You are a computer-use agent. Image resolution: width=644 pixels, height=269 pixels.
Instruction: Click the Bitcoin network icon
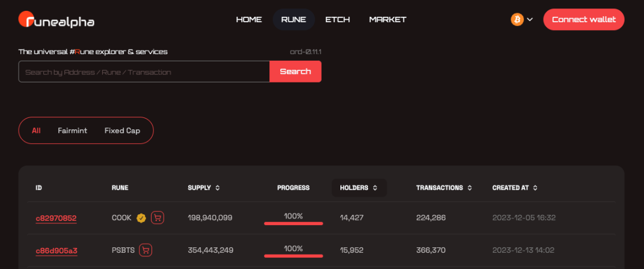coord(517,19)
